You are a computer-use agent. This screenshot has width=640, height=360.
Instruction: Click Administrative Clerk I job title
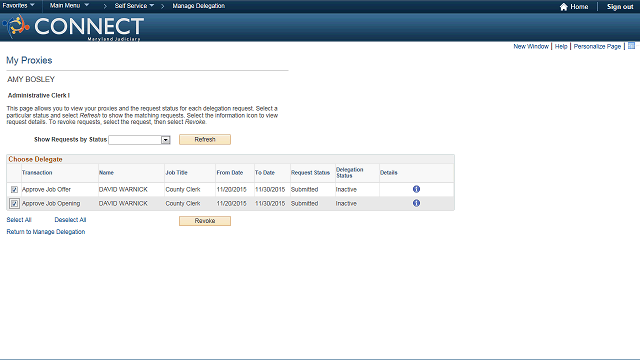[39, 95]
